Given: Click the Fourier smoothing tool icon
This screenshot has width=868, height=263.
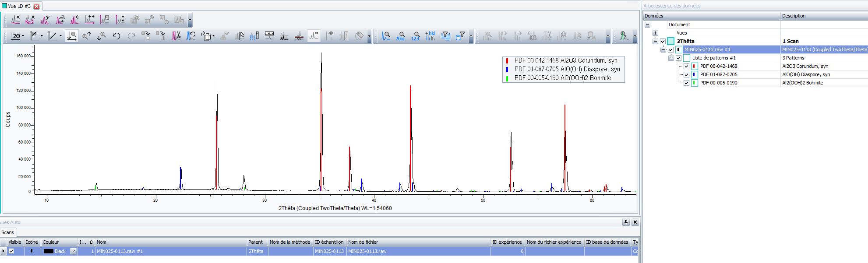Looking at the screenshot, I should (45, 20).
